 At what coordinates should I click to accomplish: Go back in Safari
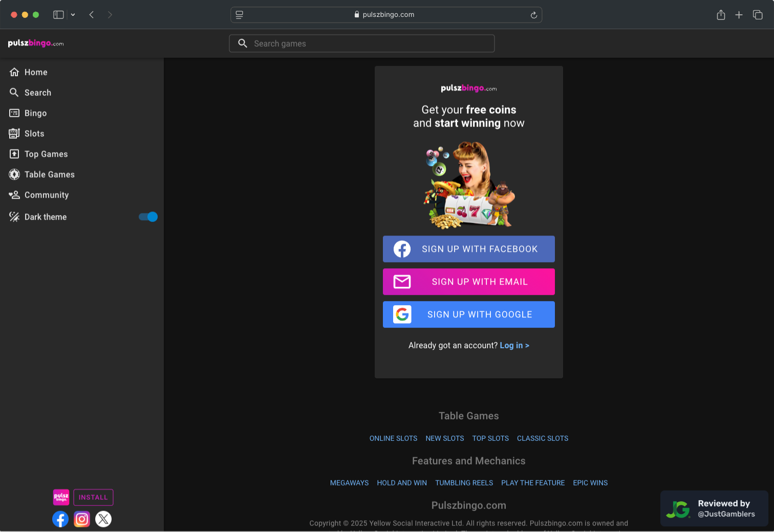[x=92, y=15]
